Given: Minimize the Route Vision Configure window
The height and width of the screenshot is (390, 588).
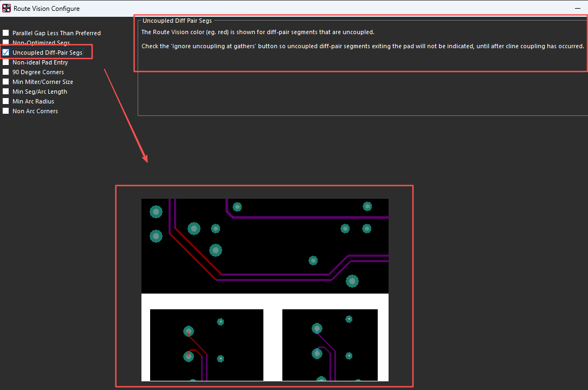Looking at the screenshot, I should (578, 8).
